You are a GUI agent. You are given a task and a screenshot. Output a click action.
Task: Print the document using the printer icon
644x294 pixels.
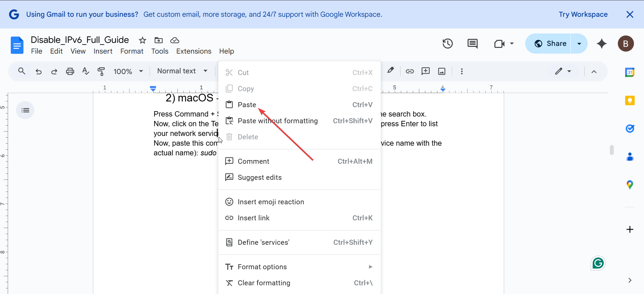pyautogui.click(x=70, y=71)
